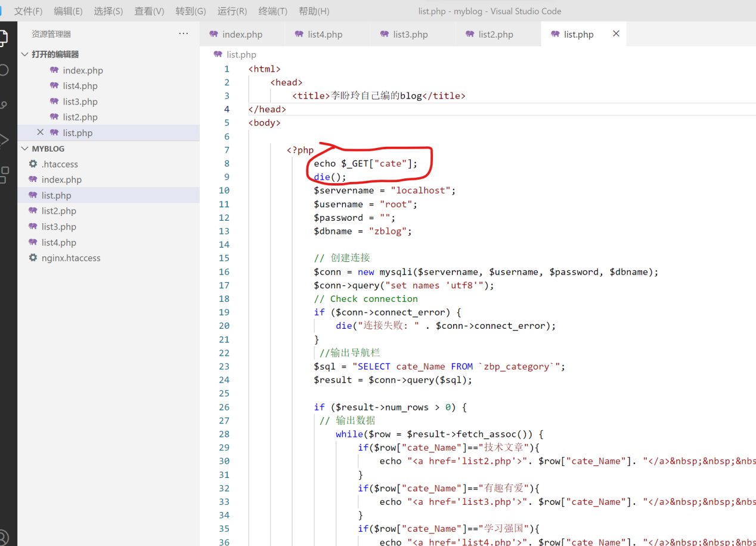Open the Extensions activity bar icon
756x546 pixels.
(x=3, y=175)
